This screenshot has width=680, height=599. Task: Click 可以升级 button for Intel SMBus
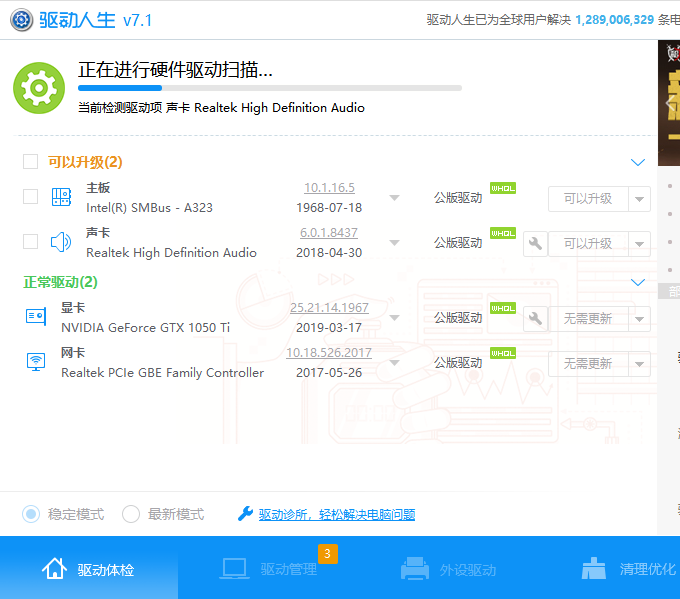coord(588,199)
